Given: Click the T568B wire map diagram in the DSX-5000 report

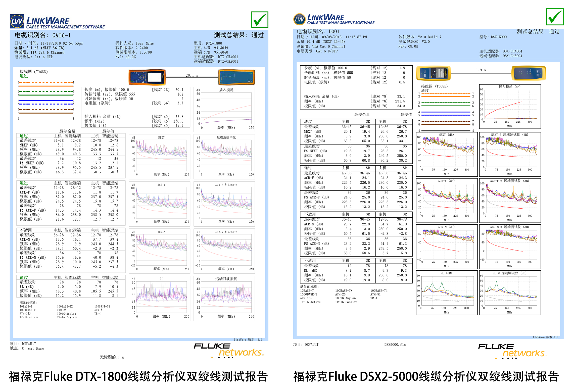Looking at the screenshot, I should click(446, 112).
